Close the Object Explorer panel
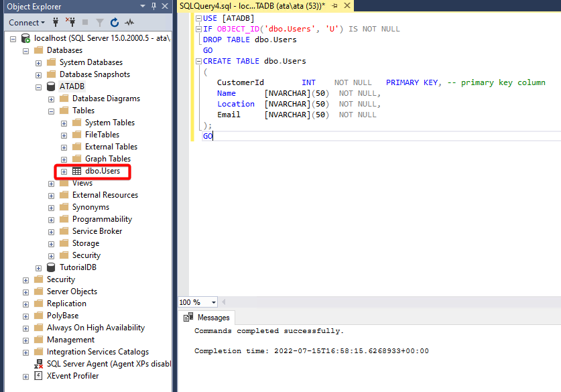 (x=165, y=6)
